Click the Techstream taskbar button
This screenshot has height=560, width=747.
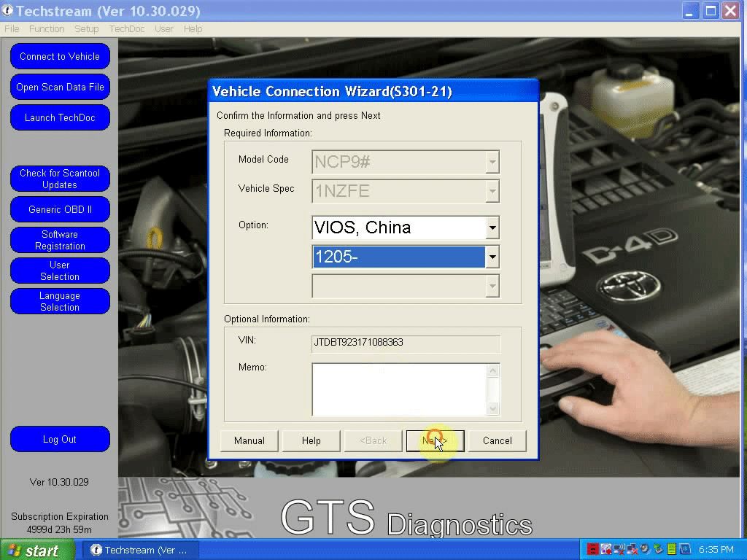click(x=140, y=551)
